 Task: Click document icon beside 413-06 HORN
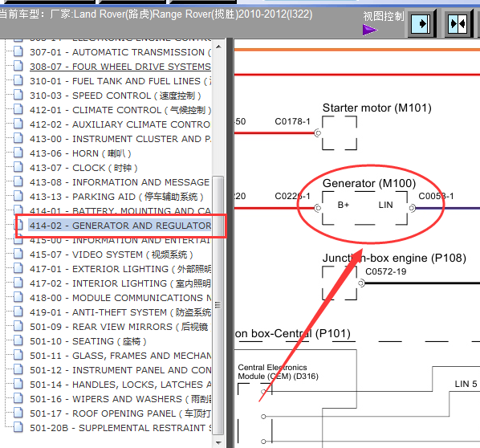click(x=18, y=153)
